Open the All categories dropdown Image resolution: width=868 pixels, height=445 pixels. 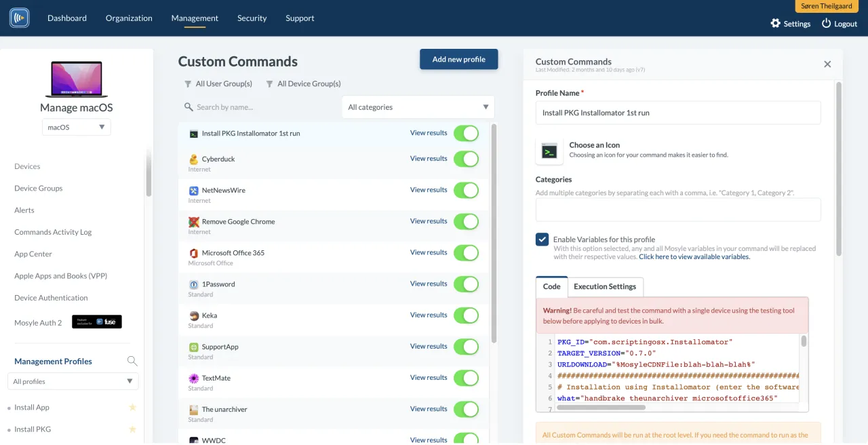click(x=418, y=107)
